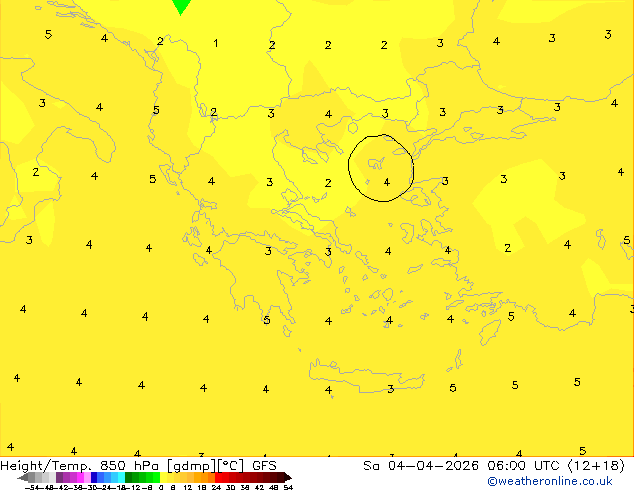Pick the dark purple swatch in the legend

click(59, 477)
